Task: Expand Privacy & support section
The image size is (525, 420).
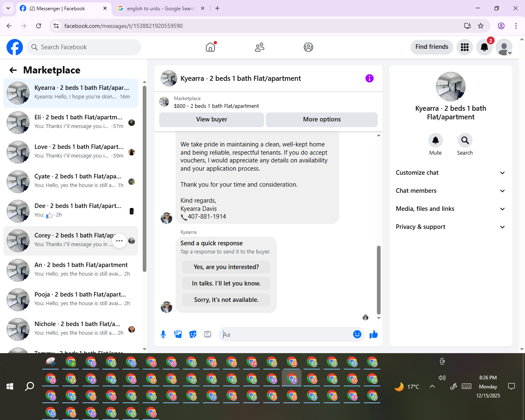Action: click(x=450, y=227)
